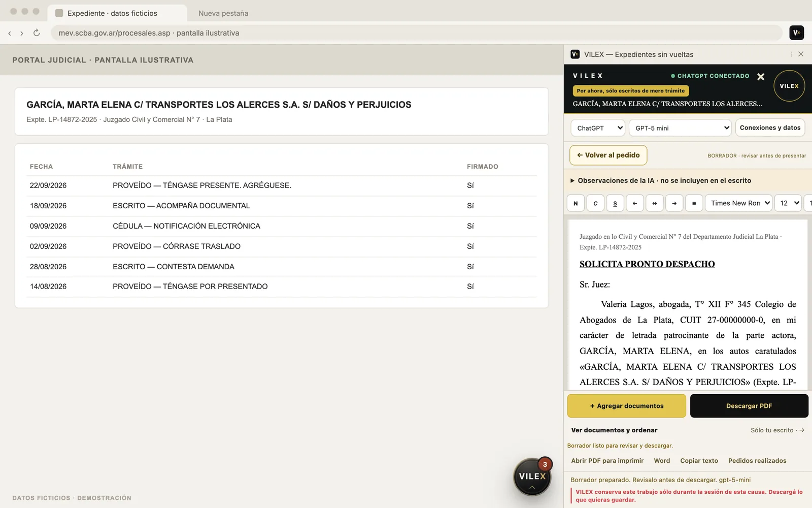Click Volver al pedido button
Screen dimensions: 812x508
point(608,155)
